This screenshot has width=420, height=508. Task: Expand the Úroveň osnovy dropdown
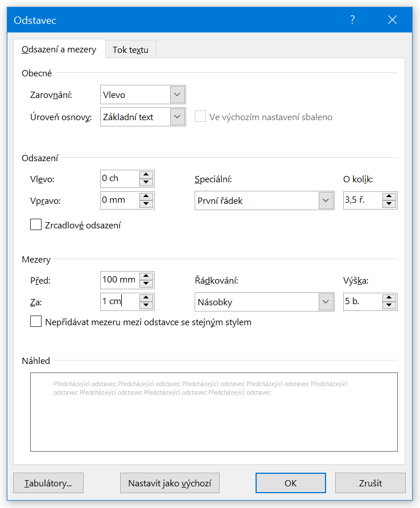click(x=178, y=117)
